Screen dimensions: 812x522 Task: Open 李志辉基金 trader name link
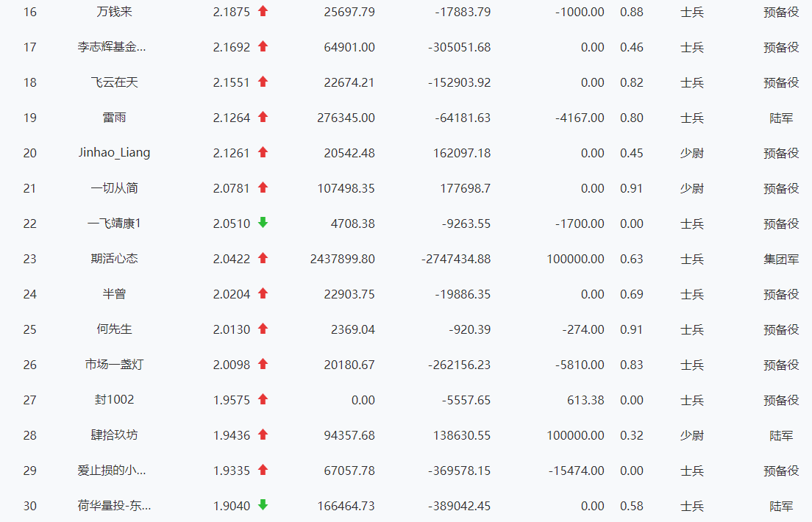pyautogui.click(x=112, y=47)
